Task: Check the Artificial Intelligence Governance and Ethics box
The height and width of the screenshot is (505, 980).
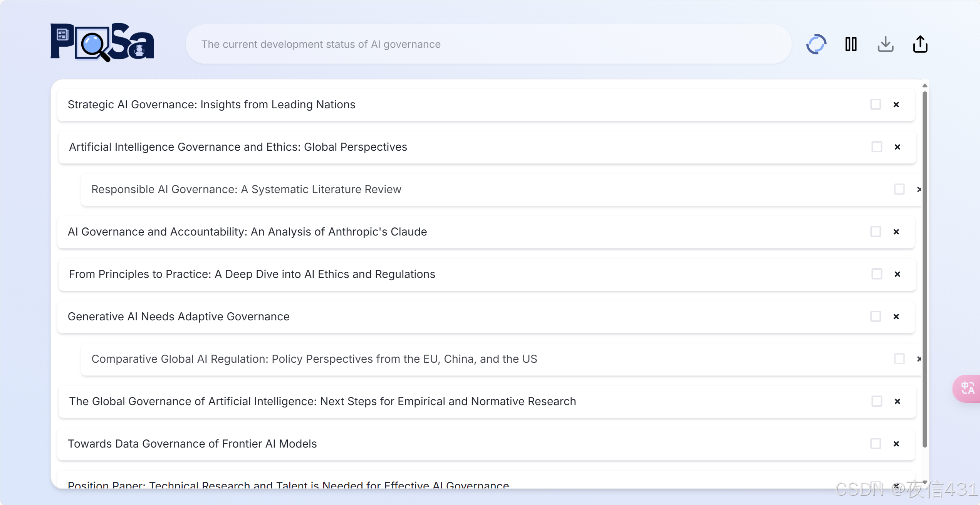Action: pyautogui.click(x=877, y=147)
